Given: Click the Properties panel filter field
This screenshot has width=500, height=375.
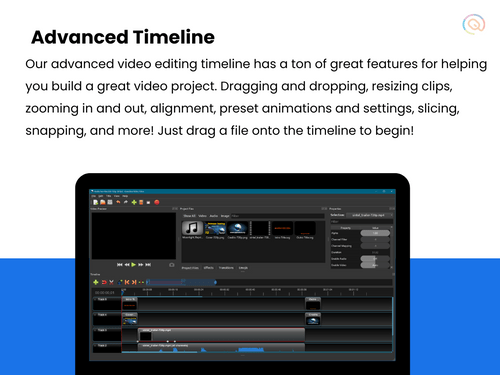Looking at the screenshot, I should pos(362,221).
